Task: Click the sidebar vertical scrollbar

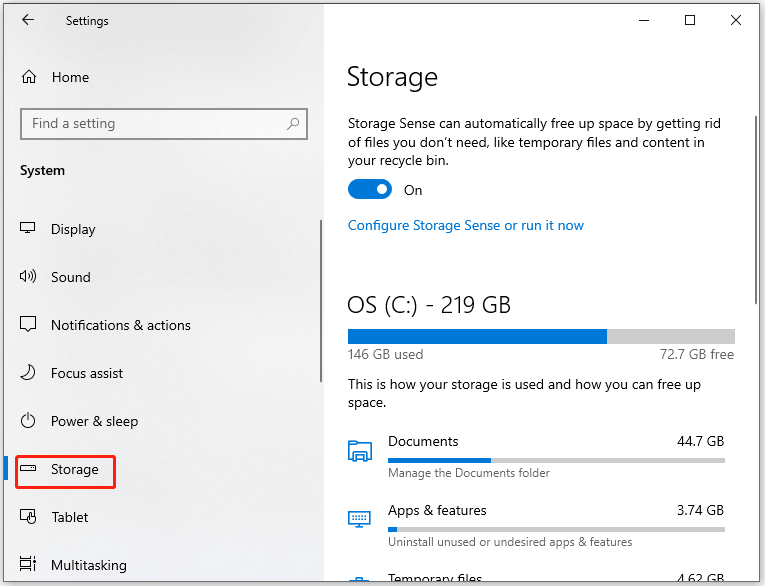Action: pyautogui.click(x=321, y=301)
